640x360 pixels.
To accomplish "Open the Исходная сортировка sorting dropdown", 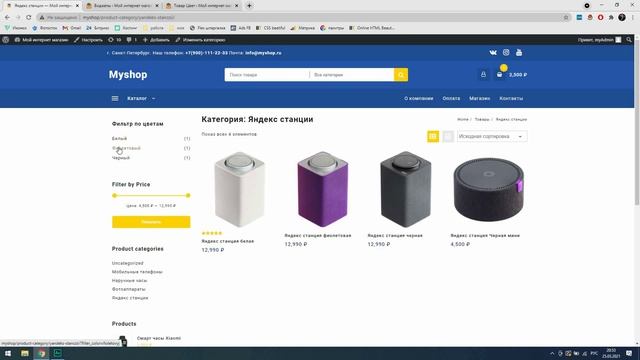I will click(492, 136).
